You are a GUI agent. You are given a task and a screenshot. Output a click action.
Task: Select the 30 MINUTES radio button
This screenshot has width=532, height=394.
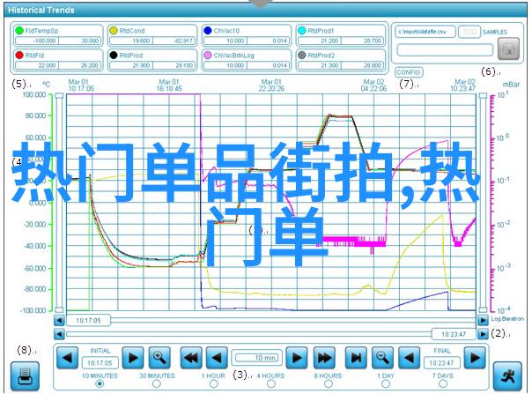pyautogui.click(x=157, y=383)
